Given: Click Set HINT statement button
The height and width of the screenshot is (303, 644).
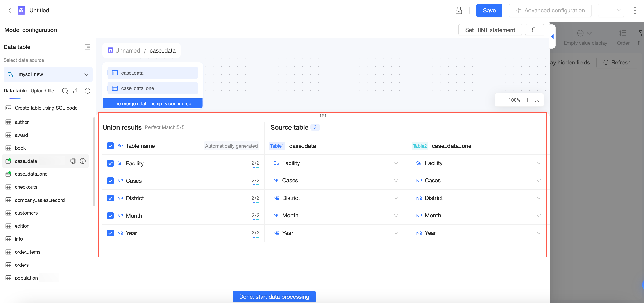Looking at the screenshot, I should (x=490, y=30).
